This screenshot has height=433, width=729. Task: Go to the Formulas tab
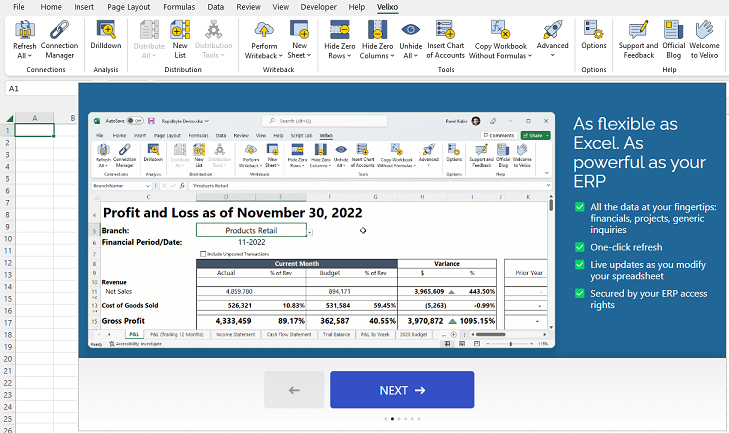(179, 7)
